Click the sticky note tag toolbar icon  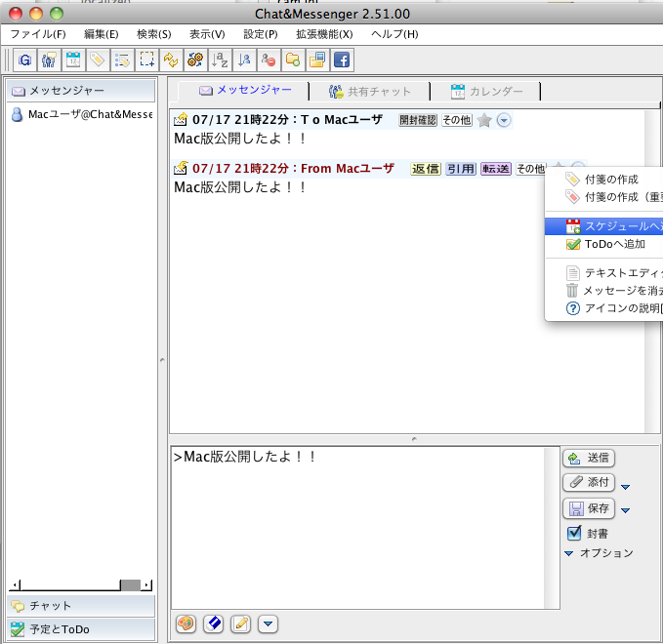click(x=98, y=60)
